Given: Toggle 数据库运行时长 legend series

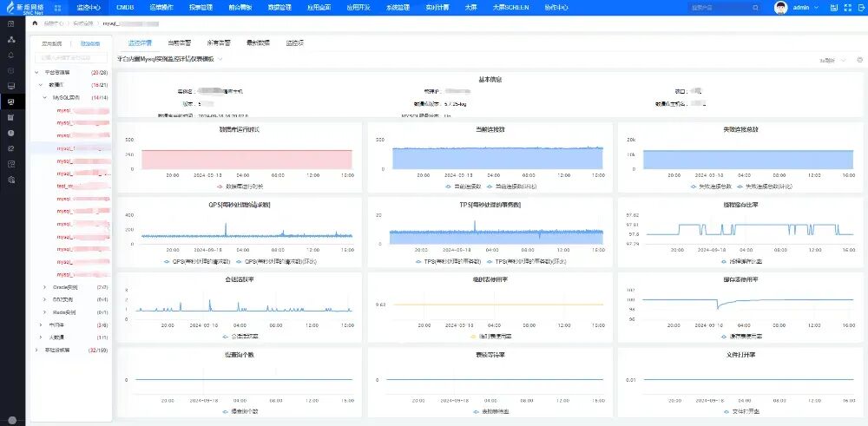Looking at the screenshot, I should pos(239,187).
